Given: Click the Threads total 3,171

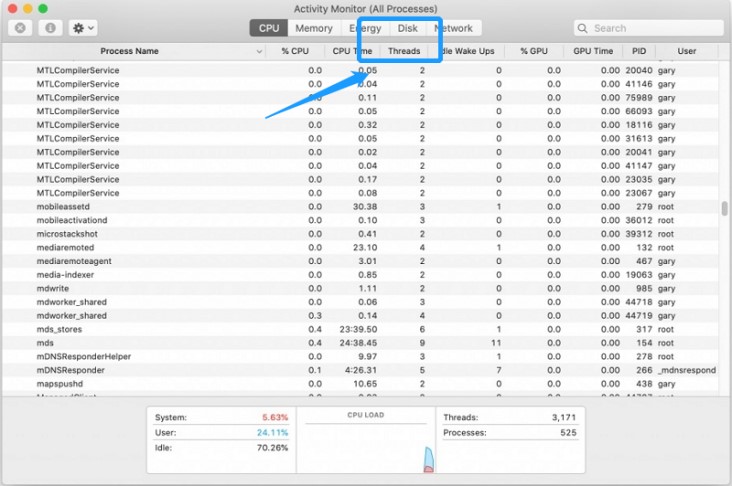Looking at the screenshot, I should 564,417.
